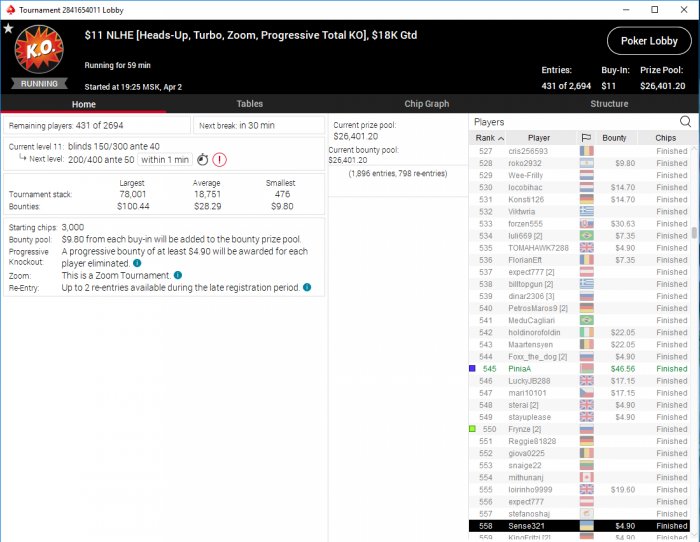The image size is (700, 542).
Task: Click blue marker next to PiniaA
Action: click(x=472, y=368)
